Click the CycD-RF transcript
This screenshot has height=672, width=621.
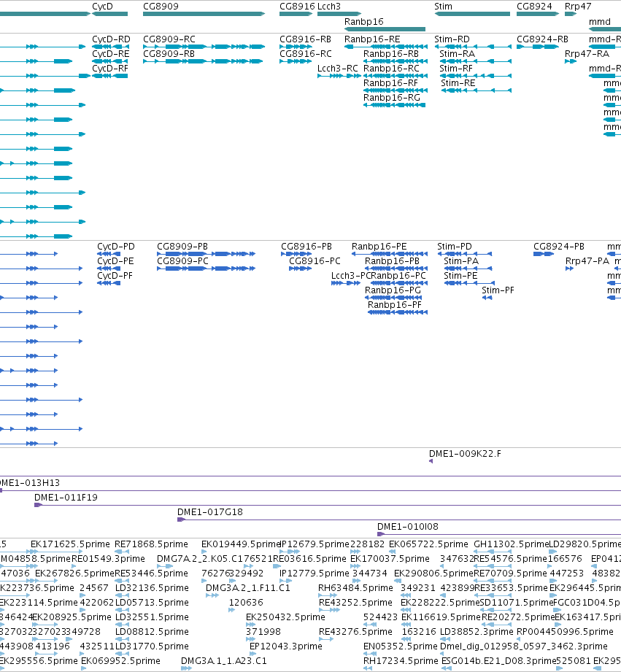coord(110,76)
